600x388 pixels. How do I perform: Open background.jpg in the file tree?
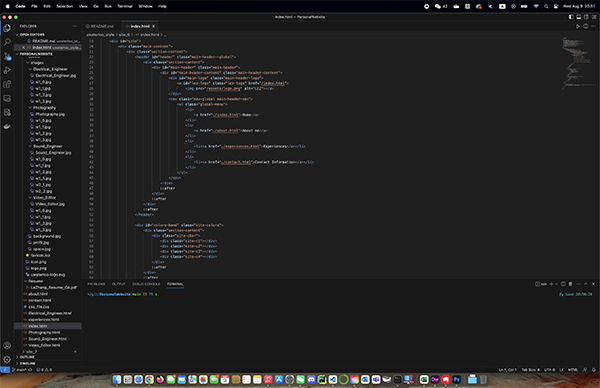click(x=47, y=236)
